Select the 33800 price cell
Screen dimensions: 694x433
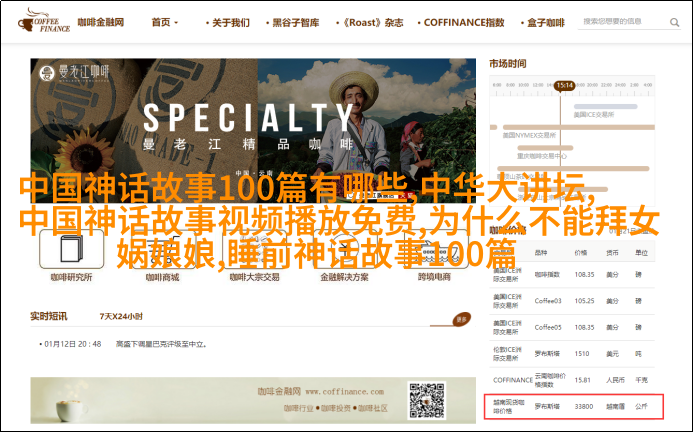(583, 406)
